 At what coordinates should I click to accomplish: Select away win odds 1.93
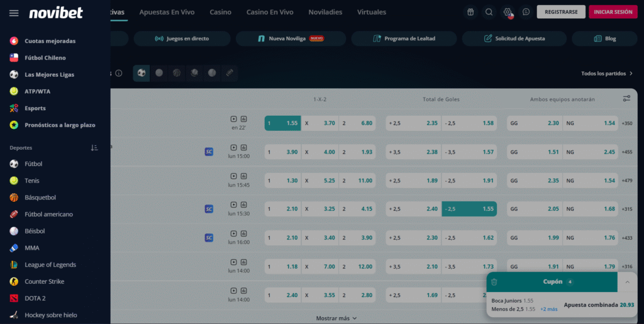[357, 152]
